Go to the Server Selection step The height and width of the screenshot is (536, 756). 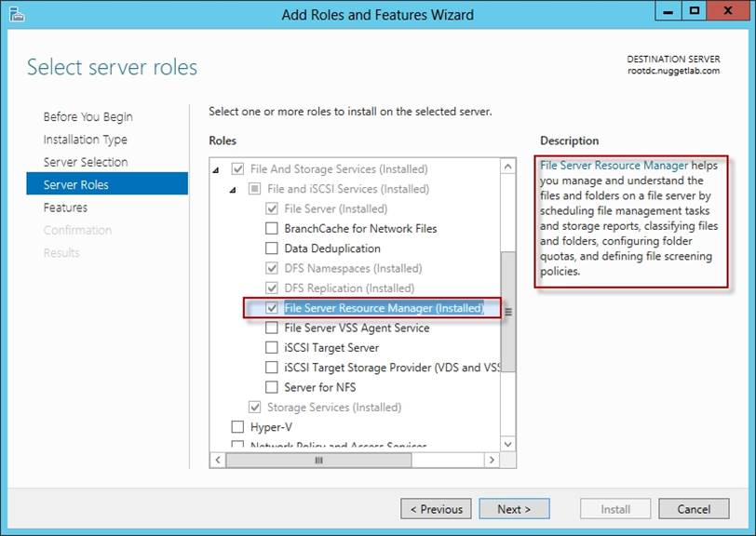click(x=86, y=162)
